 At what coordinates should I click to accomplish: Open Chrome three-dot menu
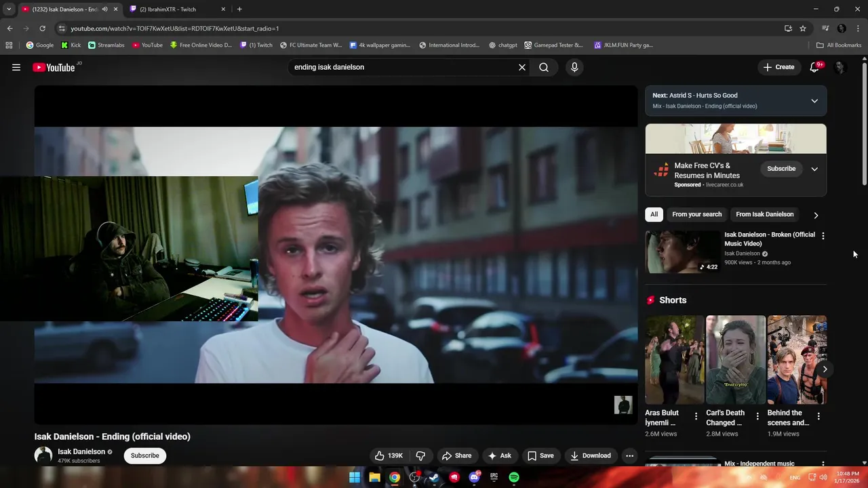click(x=859, y=28)
